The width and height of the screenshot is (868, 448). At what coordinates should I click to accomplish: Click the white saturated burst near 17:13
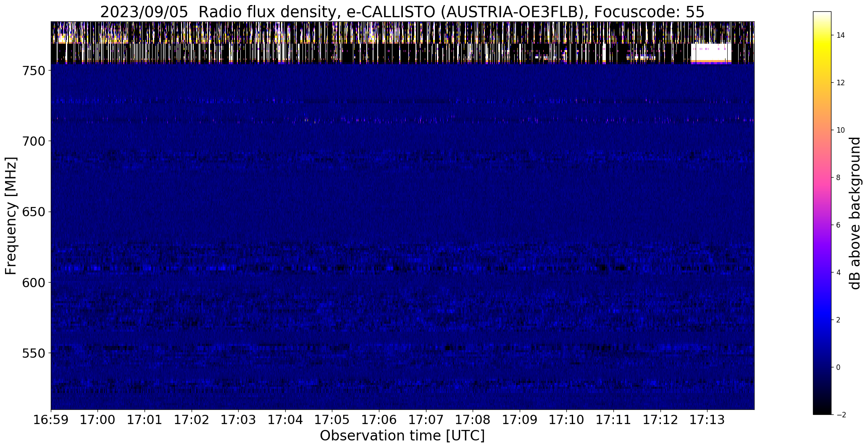pyautogui.click(x=711, y=53)
